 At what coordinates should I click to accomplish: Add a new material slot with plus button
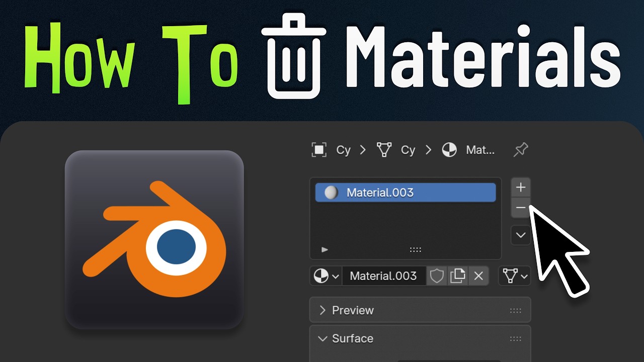pos(521,188)
